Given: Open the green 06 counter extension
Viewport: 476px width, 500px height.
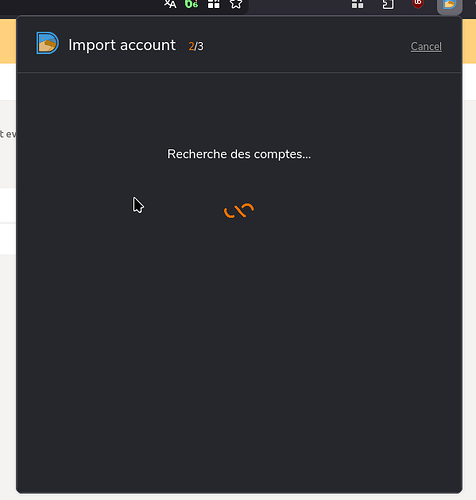Looking at the screenshot, I should [191, 4].
